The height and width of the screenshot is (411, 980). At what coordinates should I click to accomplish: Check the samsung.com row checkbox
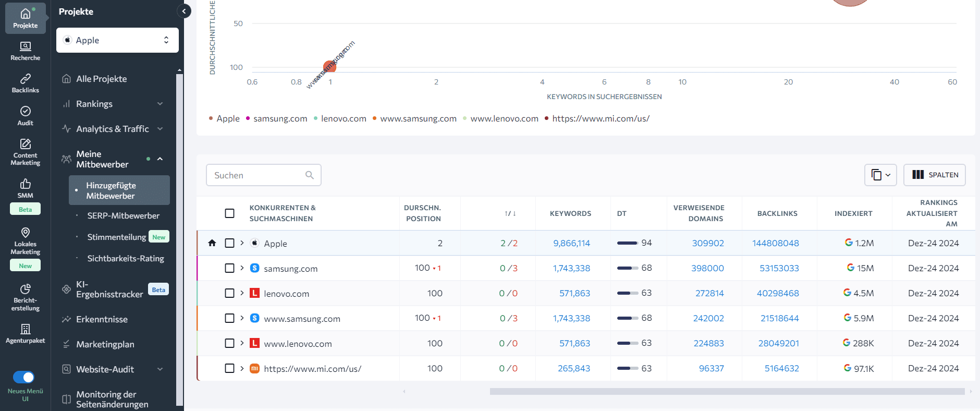(229, 268)
